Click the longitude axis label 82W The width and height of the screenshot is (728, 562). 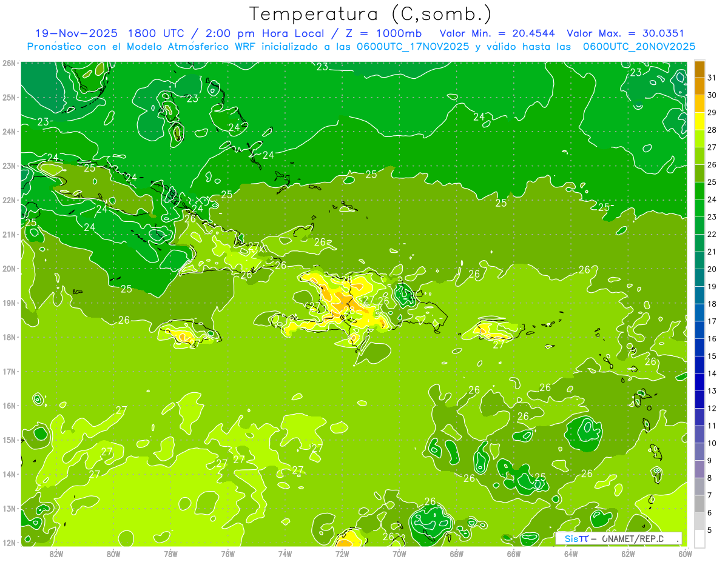[56, 553]
